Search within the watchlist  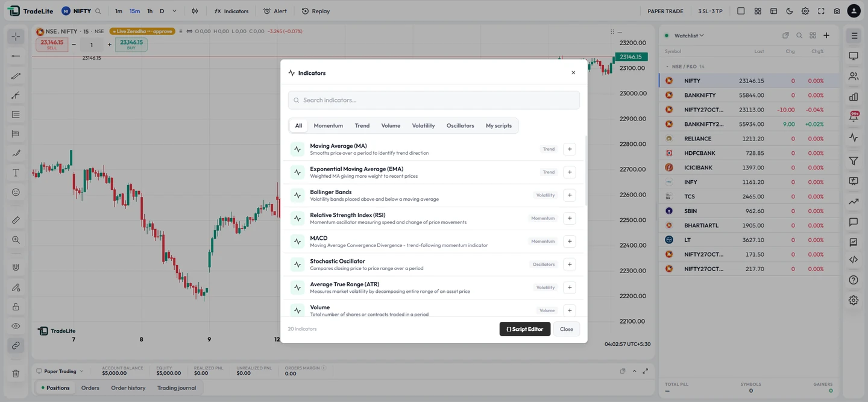pyautogui.click(x=799, y=36)
